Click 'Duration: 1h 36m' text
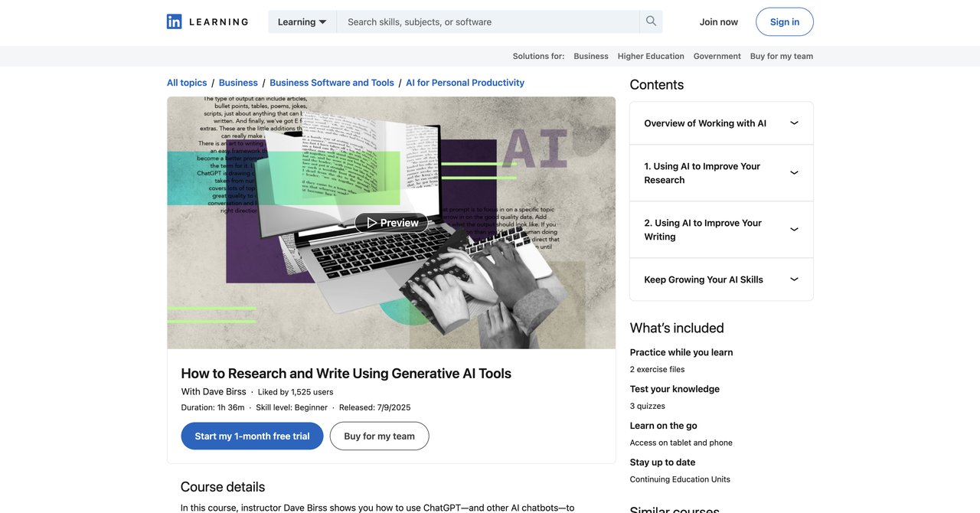The width and height of the screenshot is (980, 513). point(213,407)
